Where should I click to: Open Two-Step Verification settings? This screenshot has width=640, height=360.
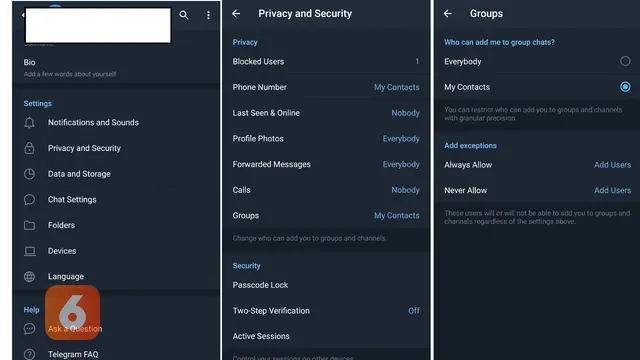[326, 311]
